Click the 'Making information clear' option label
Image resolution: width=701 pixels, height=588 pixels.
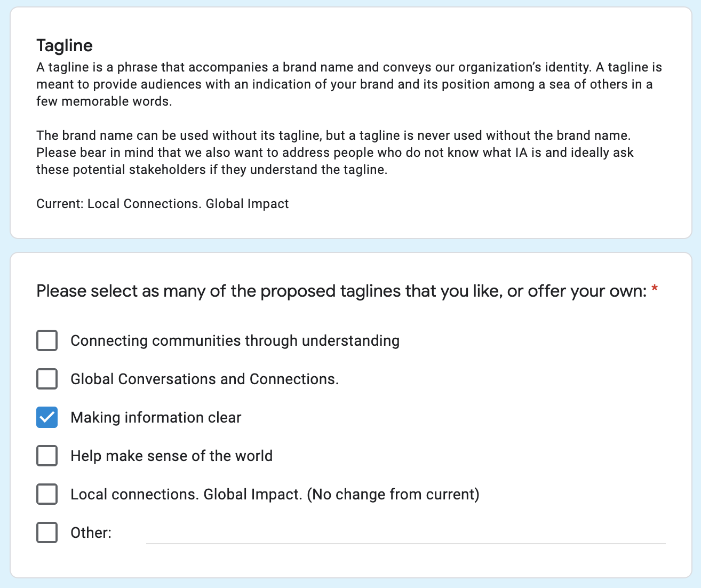pyautogui.click(x=156, y=418)
